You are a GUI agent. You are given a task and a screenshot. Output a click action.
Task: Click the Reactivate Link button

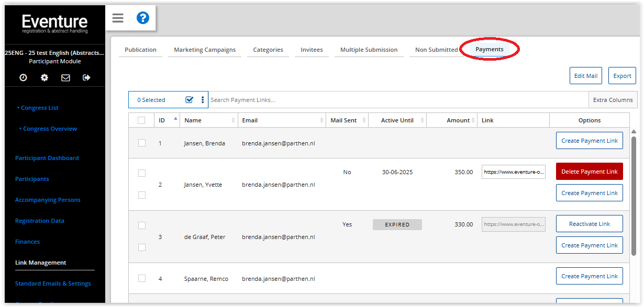[x=589, y=224]
